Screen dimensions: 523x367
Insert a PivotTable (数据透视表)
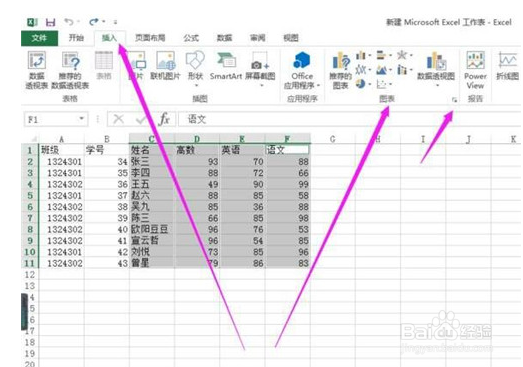(x=37, y=71)
